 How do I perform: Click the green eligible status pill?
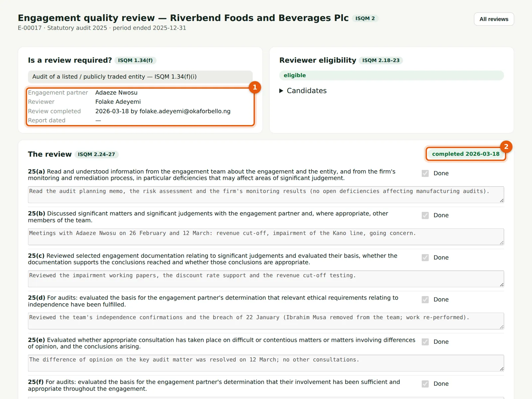coord(391,75)
